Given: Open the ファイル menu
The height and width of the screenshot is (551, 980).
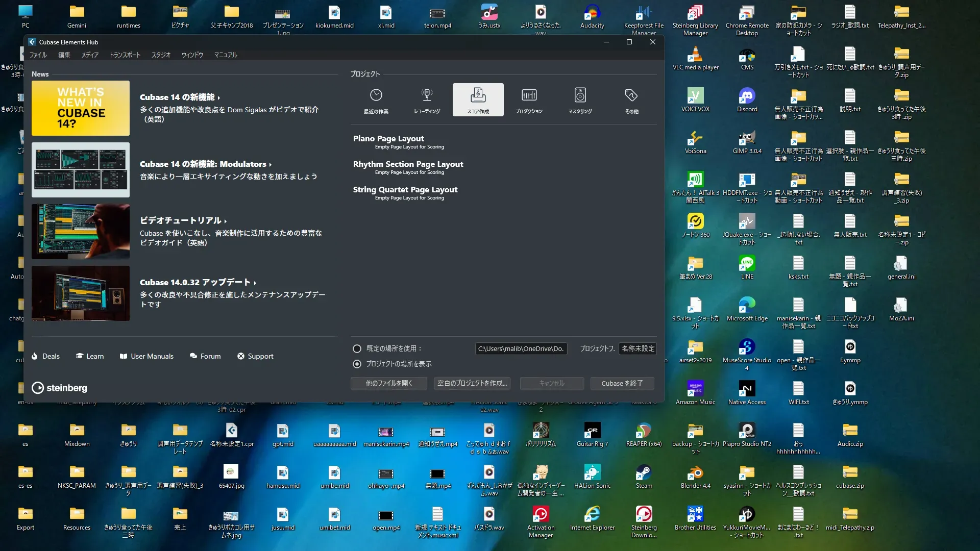Looking at the screenshot, I should pyautogui.click(x=37, y=55).
